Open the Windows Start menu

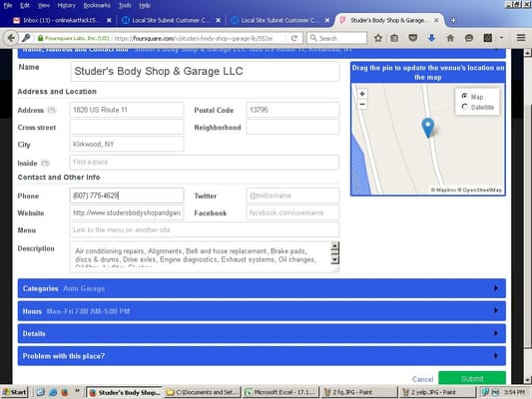click(14, 392)
